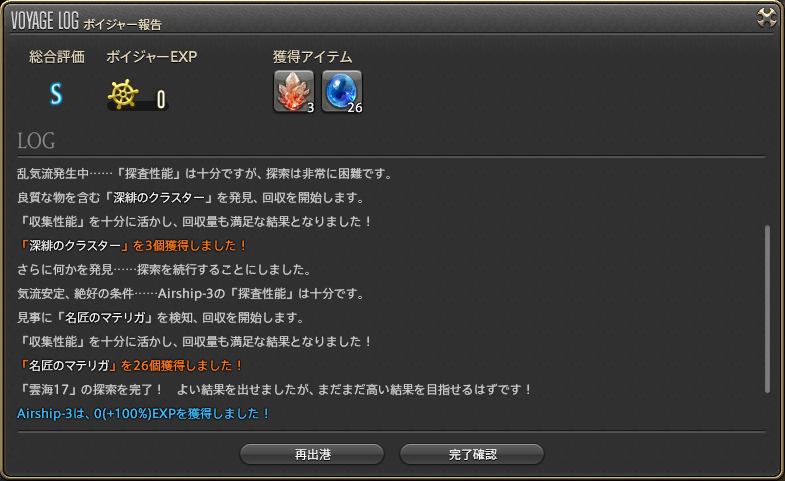Click the ボイジャーEXP label
785x481 pixels.
pos(152,57)
